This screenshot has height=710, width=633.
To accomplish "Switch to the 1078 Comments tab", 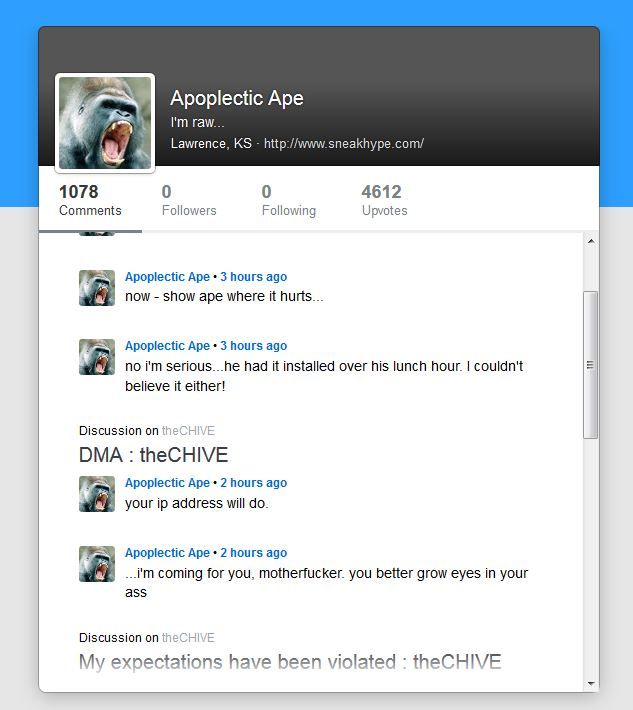I will click(x=90, y=200).
